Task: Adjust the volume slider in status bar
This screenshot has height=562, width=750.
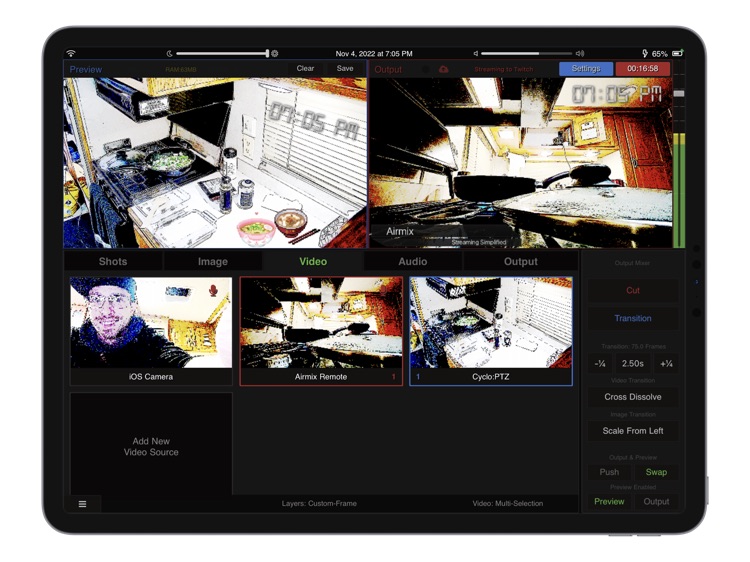Action: pyautogui.click(x=526, y=54)
